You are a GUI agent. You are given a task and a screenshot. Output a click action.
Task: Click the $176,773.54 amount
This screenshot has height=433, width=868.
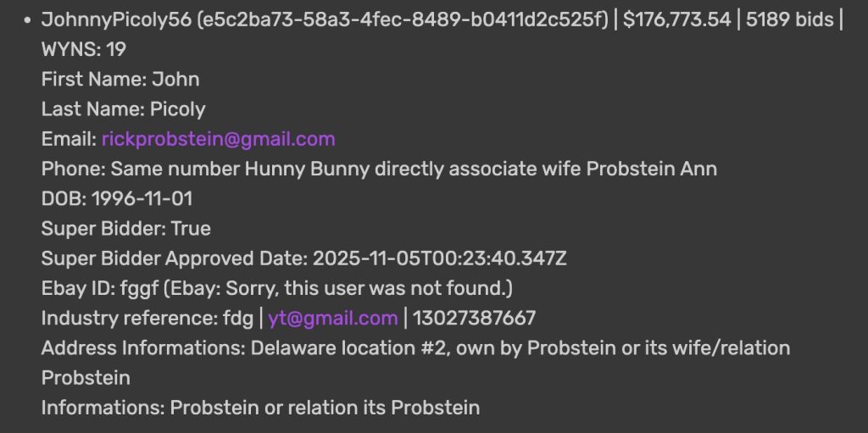click(676, 19)
